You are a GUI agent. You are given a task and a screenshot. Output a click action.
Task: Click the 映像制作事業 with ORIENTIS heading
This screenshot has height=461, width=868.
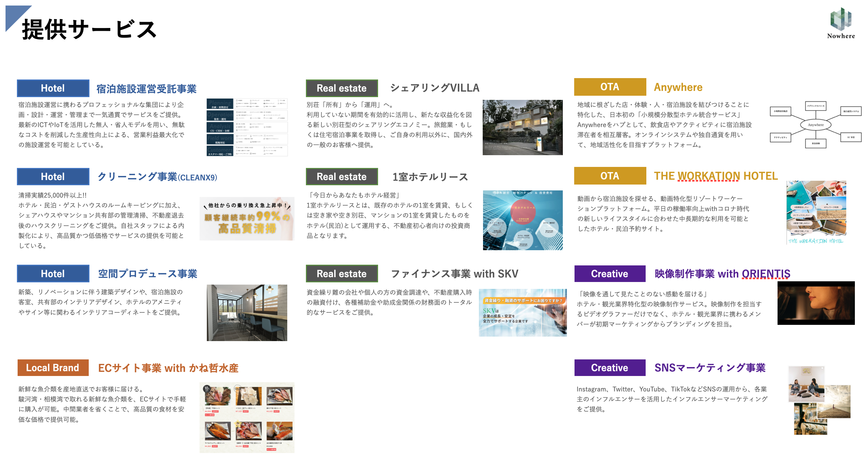click(x=722, y=274)
